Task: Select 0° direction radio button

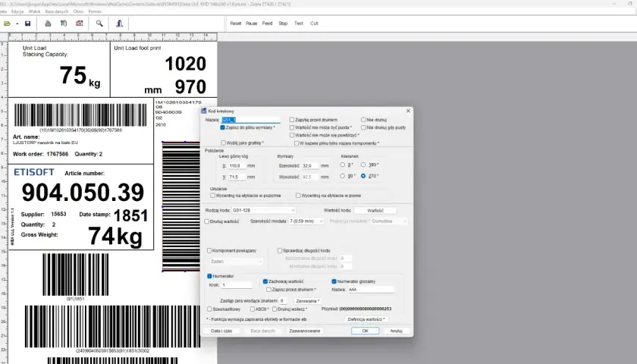Action: [x=343, y=165]
